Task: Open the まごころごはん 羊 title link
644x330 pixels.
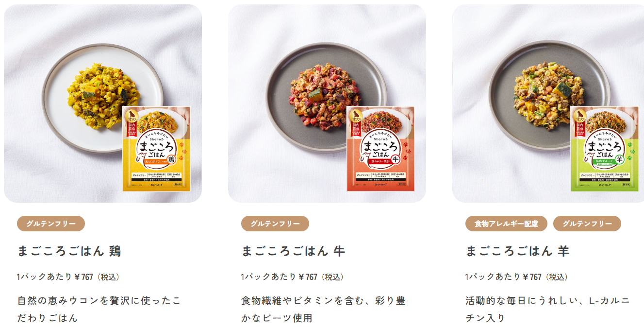Action: (x=517, y=251)
